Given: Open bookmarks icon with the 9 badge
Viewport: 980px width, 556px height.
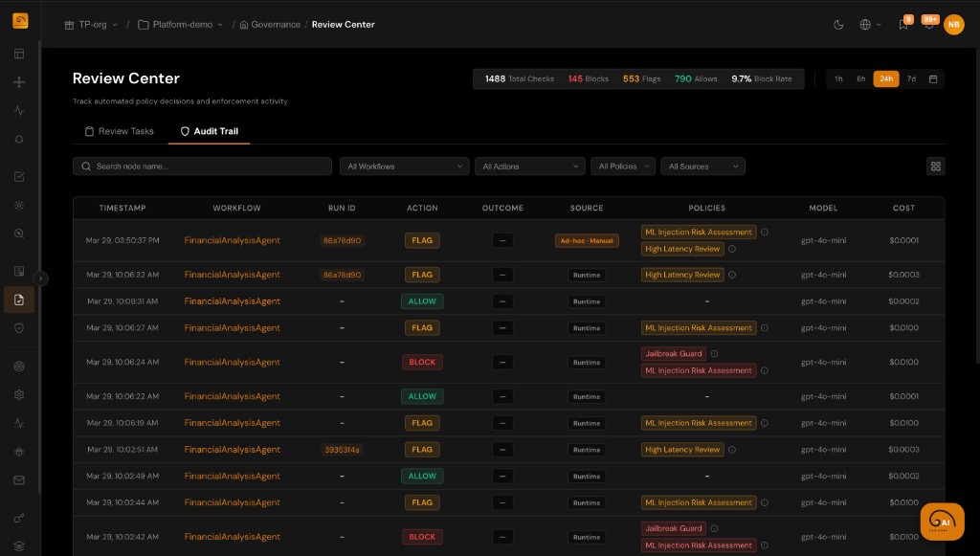Looking at the screenshot, I should point(901,24).
